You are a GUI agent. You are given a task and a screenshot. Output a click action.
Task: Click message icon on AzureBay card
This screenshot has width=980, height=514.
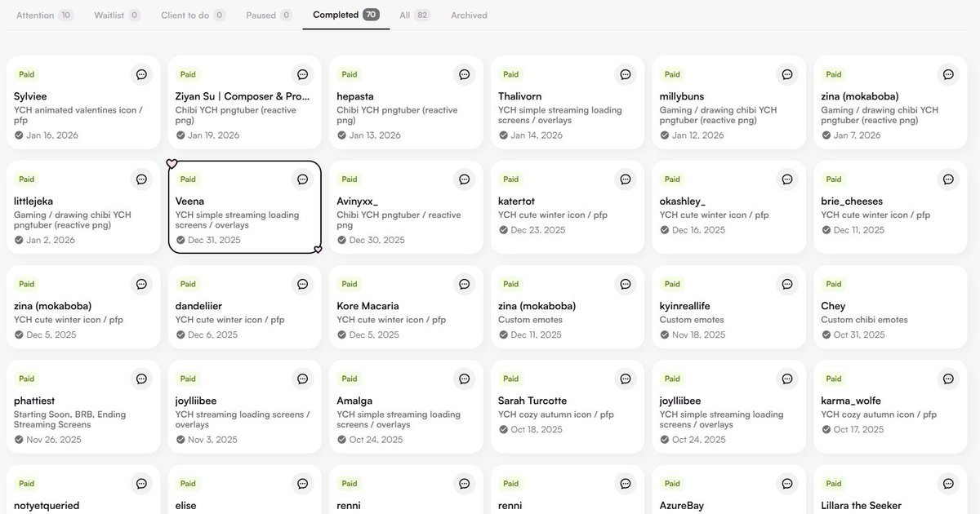[x=786, y=483]
